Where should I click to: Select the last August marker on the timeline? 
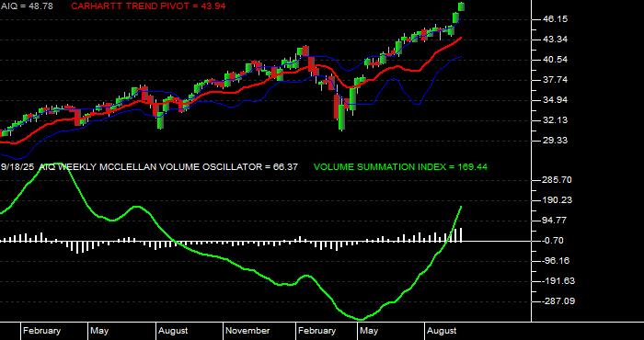442,331
